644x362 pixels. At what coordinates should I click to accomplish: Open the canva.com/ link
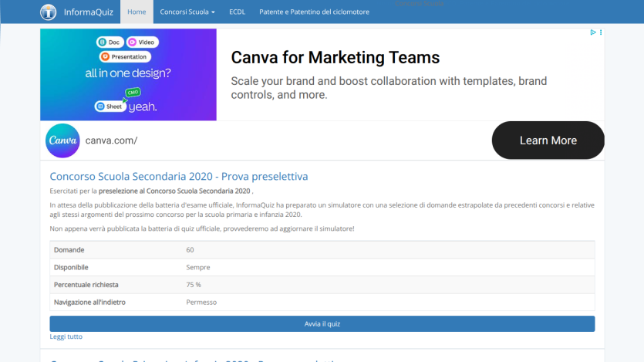tap(111, 140)
